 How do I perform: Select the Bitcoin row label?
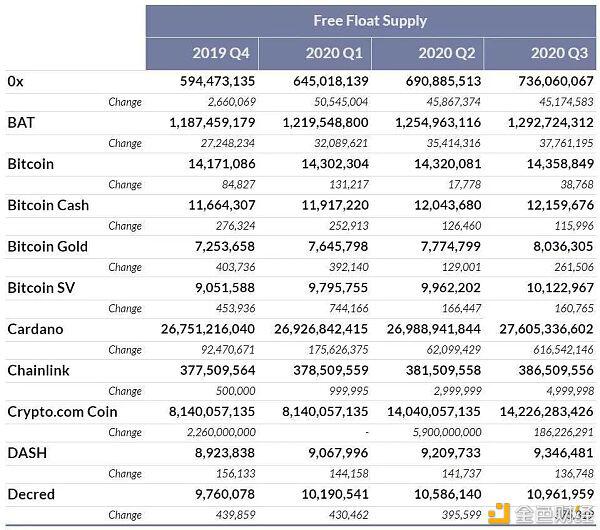coord(31,163)
